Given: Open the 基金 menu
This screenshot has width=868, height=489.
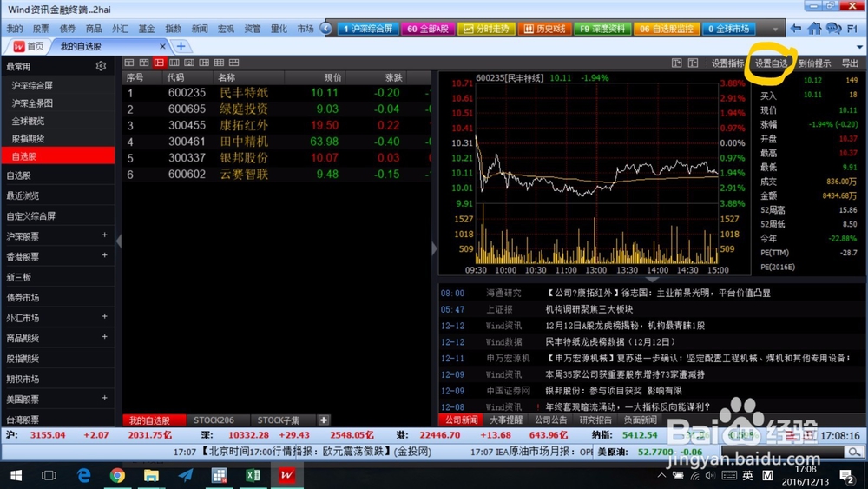Looking at the screenshot, I should (146, 29).
